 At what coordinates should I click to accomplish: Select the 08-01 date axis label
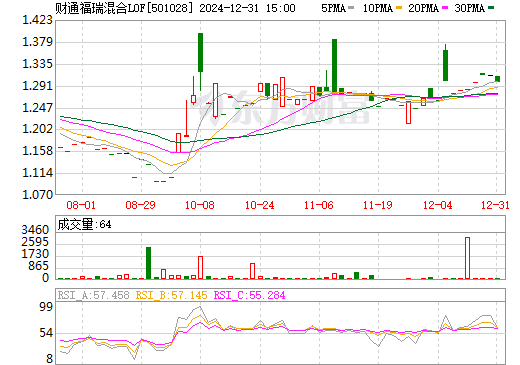pyautogui.click(x=81, y=205)
